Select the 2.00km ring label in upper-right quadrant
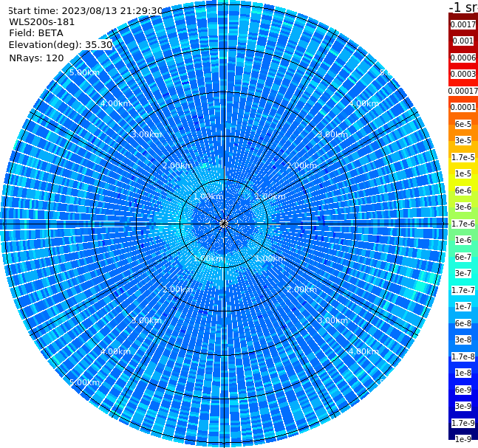 (x=302, y=165)
